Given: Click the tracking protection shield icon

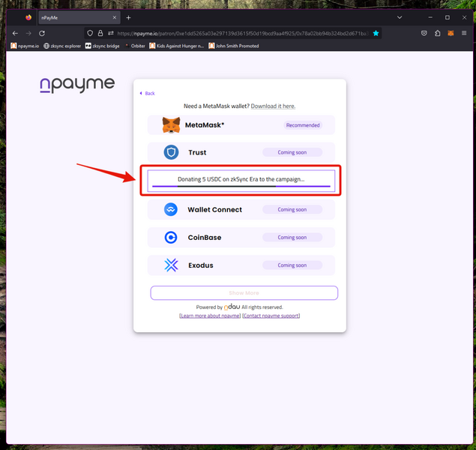Looking at the screenshot, I should (90, 34).
